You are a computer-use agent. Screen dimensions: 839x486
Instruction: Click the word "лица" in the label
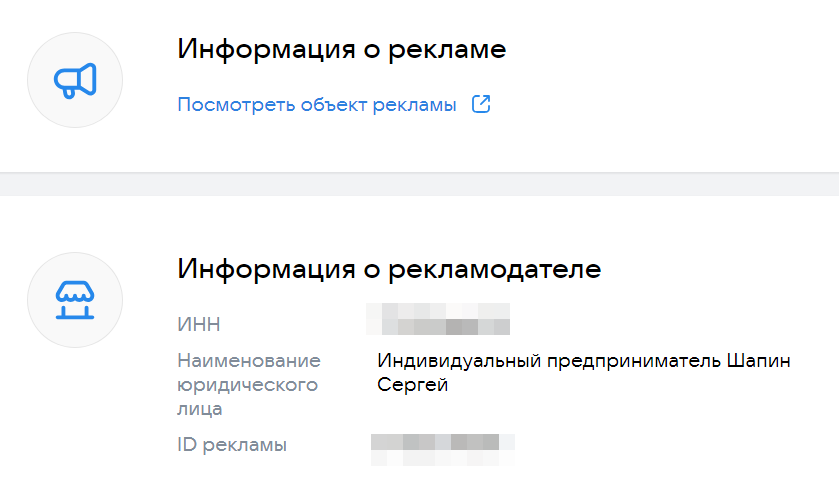pyautogui.click(x=200, y=408)
